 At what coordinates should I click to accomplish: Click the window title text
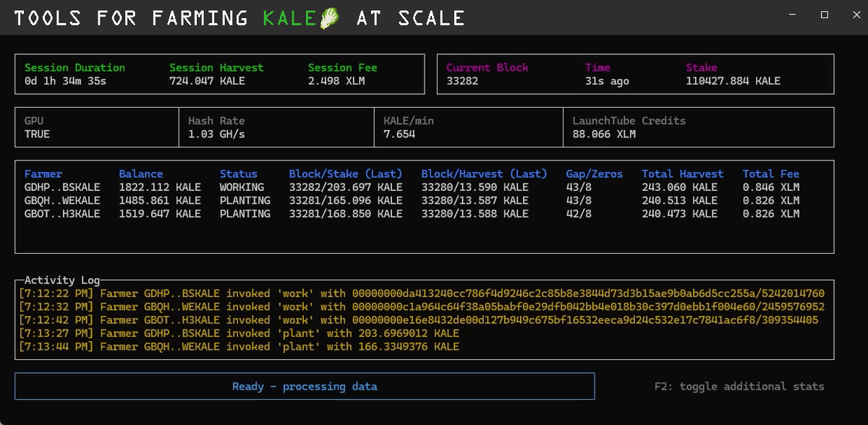pyautogui.click(x=239, y=18)
